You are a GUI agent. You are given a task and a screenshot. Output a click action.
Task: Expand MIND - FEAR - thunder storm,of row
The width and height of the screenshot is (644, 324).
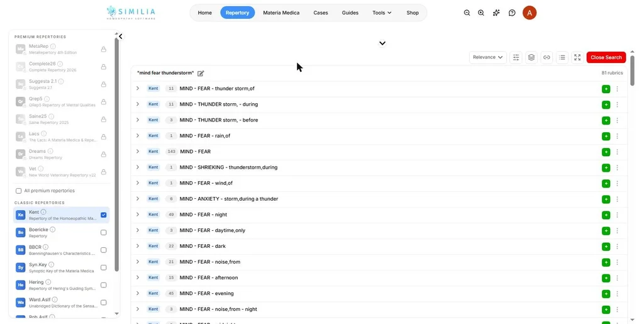[x=138, y=88]
